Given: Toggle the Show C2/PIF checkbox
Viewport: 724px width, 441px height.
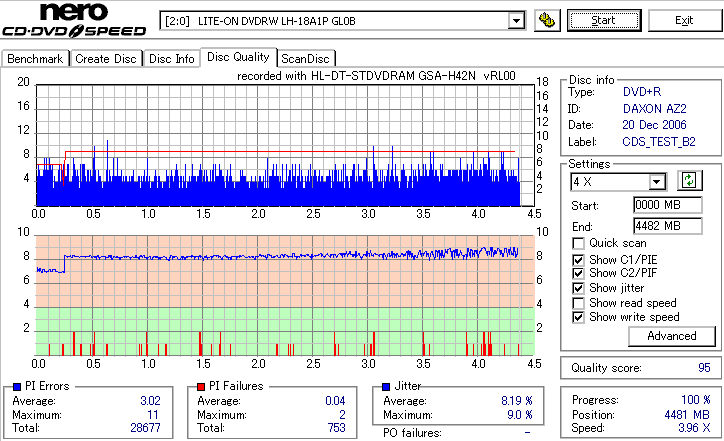Looking at the screenshot, I should [x=578, y=273].
